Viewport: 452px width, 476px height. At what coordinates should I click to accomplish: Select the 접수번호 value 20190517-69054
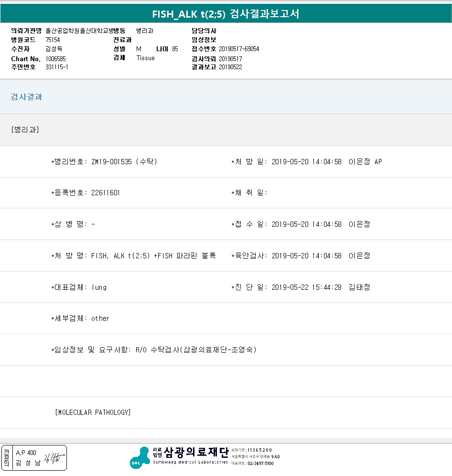(239, 49)
